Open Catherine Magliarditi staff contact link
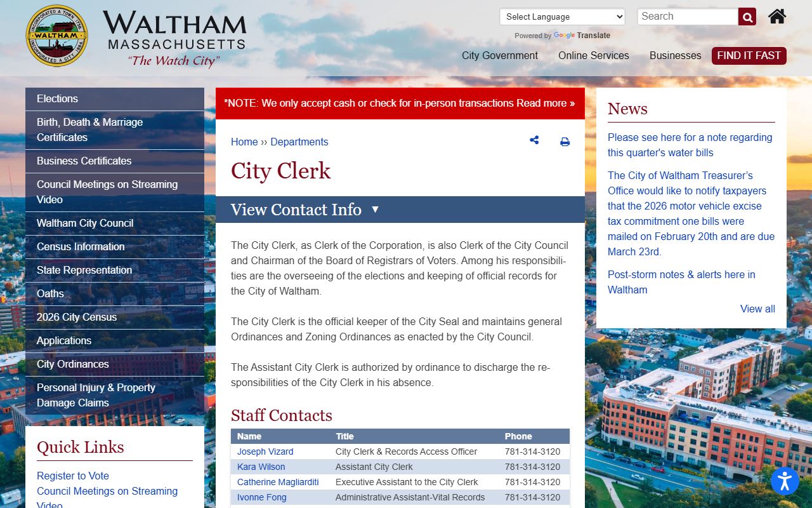 [278, 482]
